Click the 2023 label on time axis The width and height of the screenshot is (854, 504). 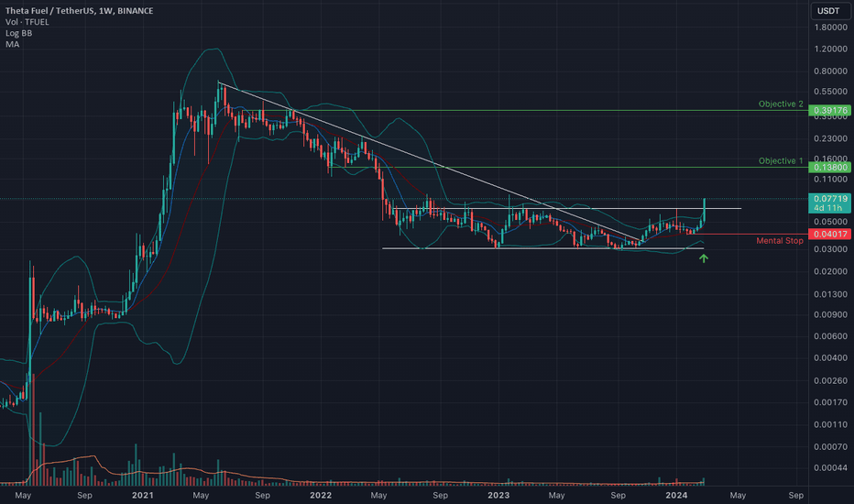point(498,495)
